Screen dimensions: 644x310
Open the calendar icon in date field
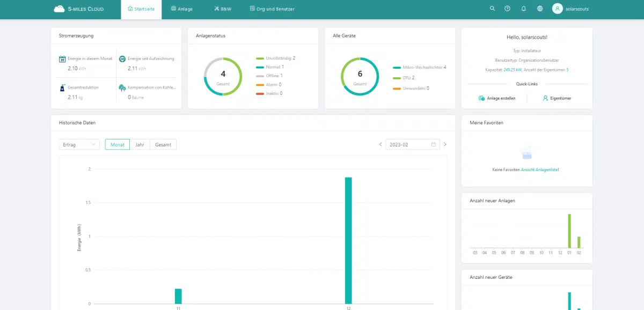coord(434,144)
